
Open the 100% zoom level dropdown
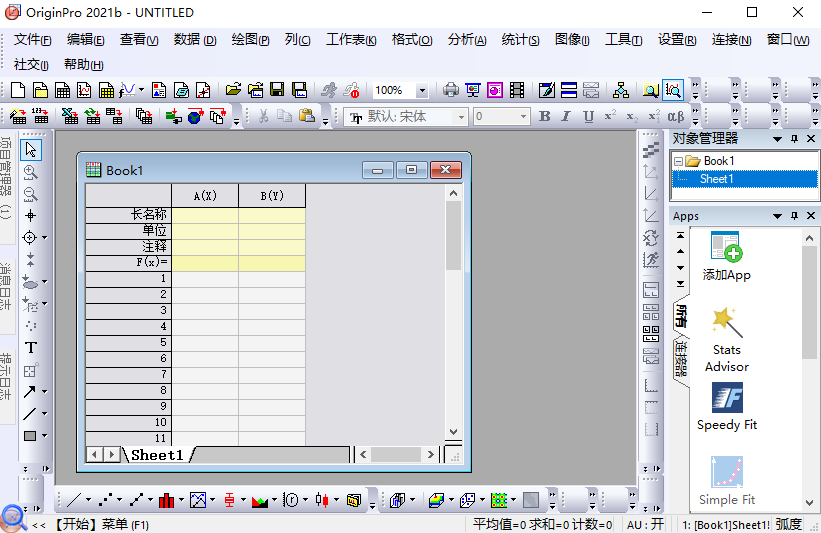[421, 91]
